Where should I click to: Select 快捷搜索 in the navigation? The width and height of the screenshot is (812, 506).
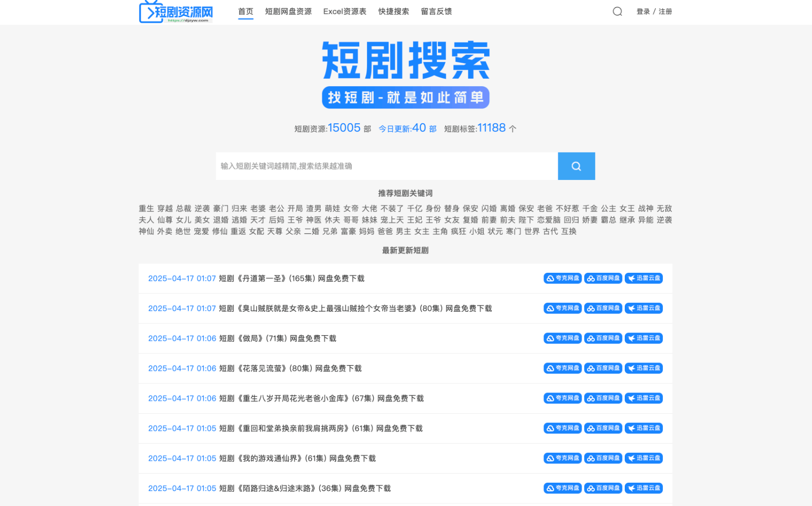tap(393, 11)
